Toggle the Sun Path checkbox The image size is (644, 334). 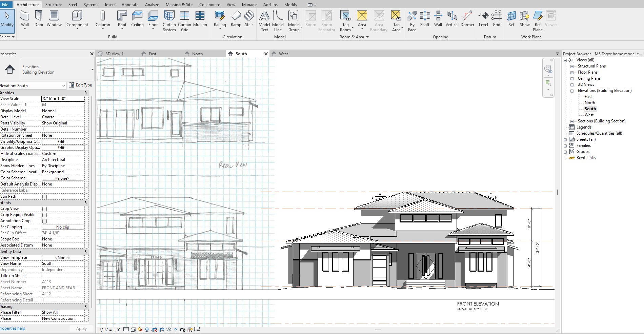(x=44, y=197)
